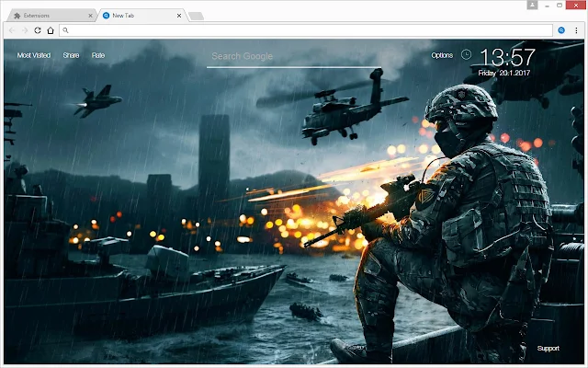Screen dimensions: 588x368
Task: Click the clock icon beside Options
Action: (466, 55)
